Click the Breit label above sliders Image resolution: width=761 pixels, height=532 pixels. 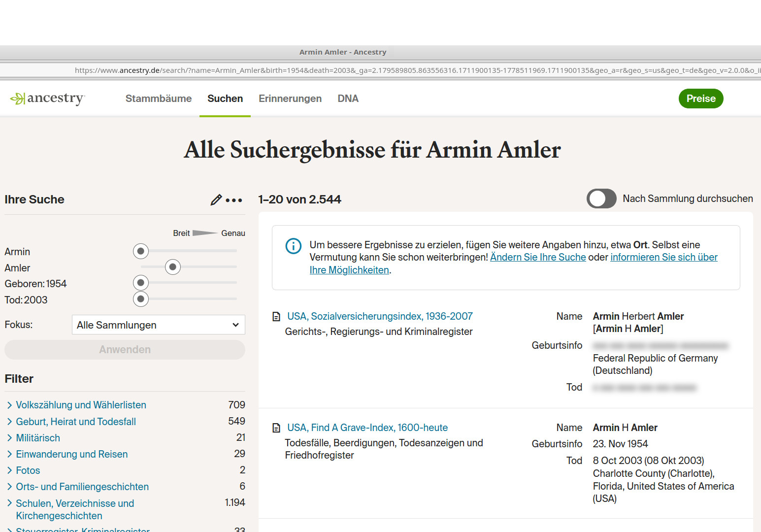pos(181,233)
